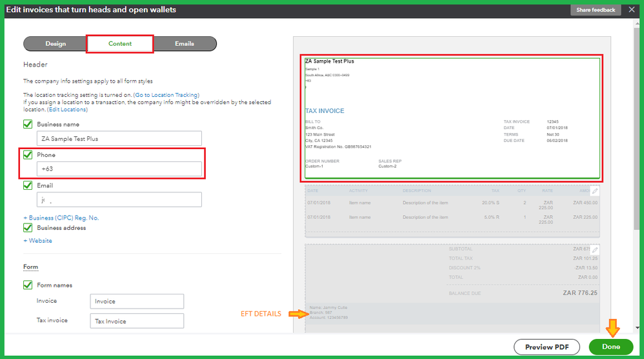The height and width of the screenshot is (359, 644).
Task: Open the Emails tab
Action: point(185,43)
